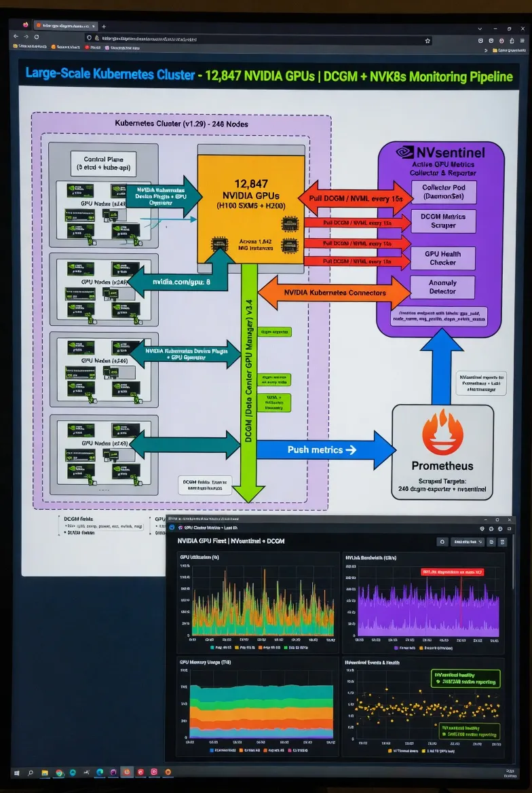This screenshot has height=793, width=532.
Task: Reload the page with the refresh icon
Action: 37,37
